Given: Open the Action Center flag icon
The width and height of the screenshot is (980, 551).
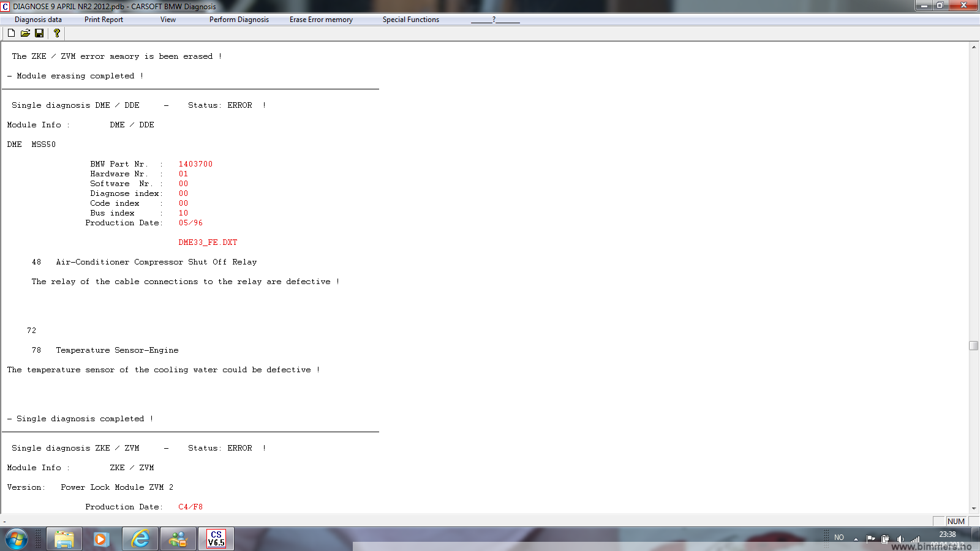Looking at the screenshot, I should click(870, 539).
